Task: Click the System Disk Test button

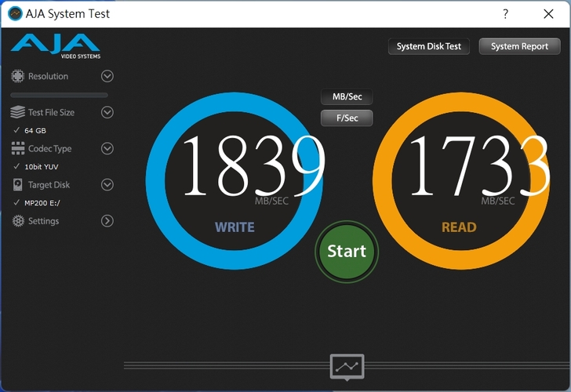Action: click(429, 46)
